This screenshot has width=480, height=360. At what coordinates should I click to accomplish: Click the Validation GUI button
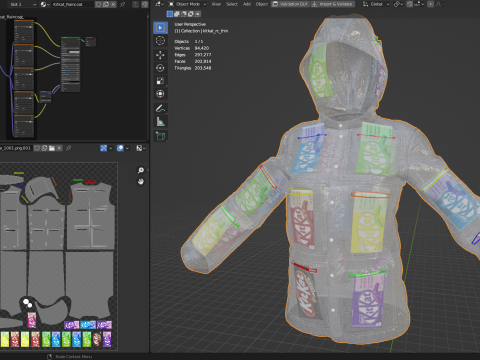click(290, 4)
